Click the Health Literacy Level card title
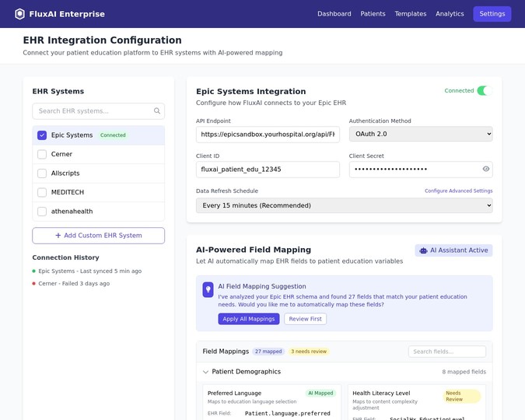This screenshot has height=420, width=525. pos(381,393)
